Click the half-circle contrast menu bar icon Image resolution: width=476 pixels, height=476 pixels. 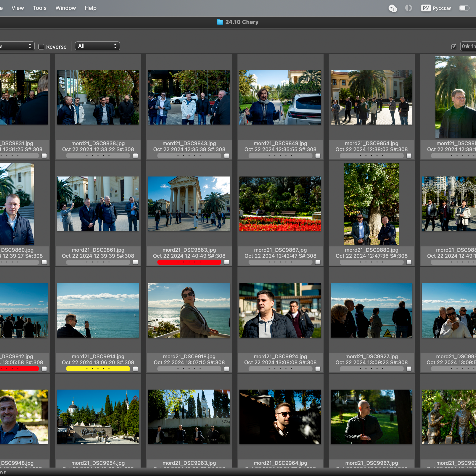pos(408,8)
